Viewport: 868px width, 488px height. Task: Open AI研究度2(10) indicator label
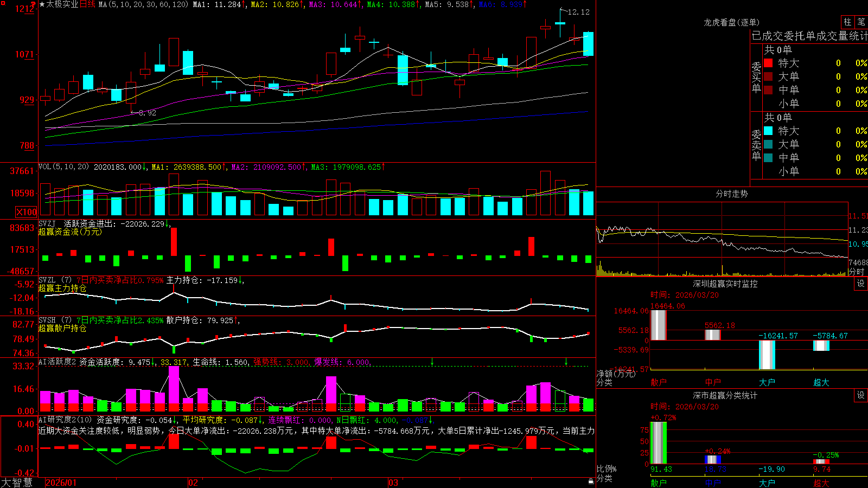[x=65, y=420]
